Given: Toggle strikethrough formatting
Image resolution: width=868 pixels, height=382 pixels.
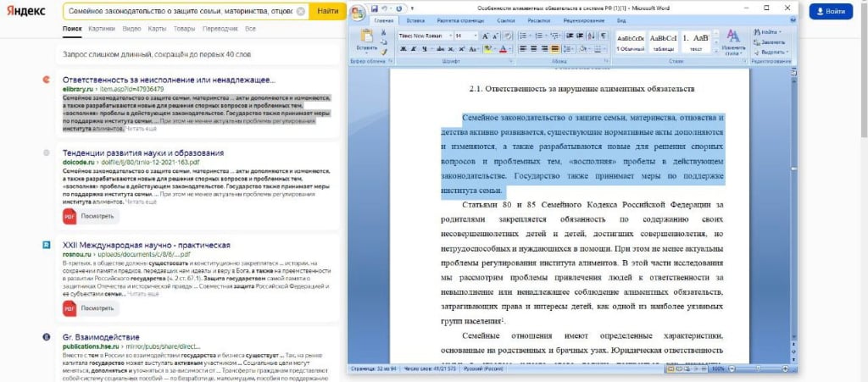Looking at the screenshot, I should coord(441,49).
